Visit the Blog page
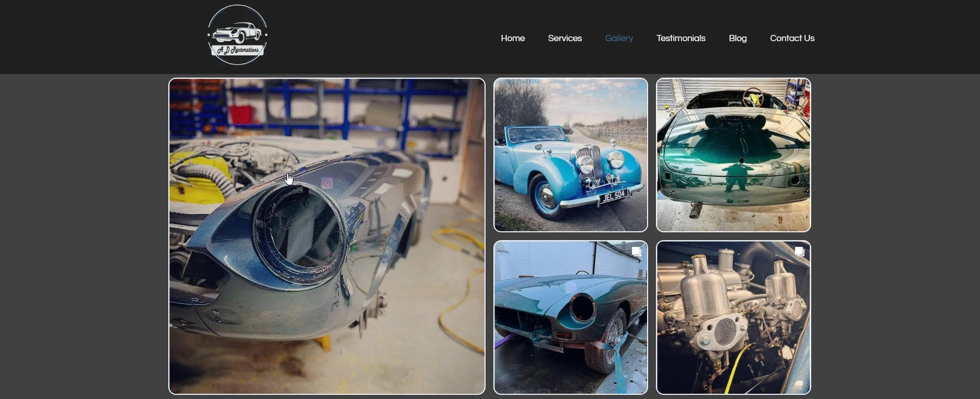Screen dimensions: 980x399 [737, 38]
